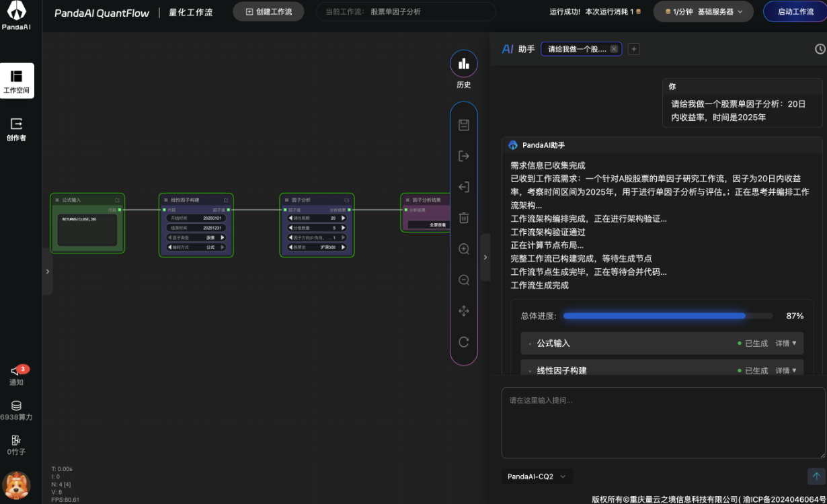Click the FPS:60.61 canvas stat

coord(65,500)
